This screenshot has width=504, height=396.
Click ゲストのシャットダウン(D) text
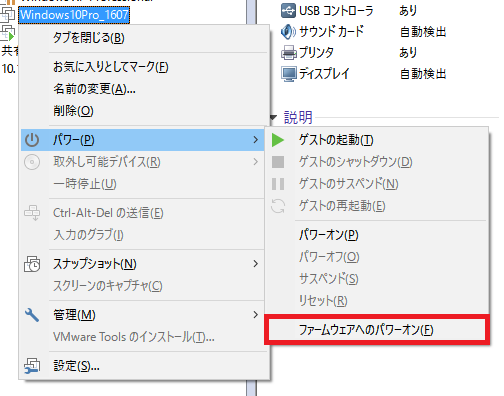coord(355,162)
